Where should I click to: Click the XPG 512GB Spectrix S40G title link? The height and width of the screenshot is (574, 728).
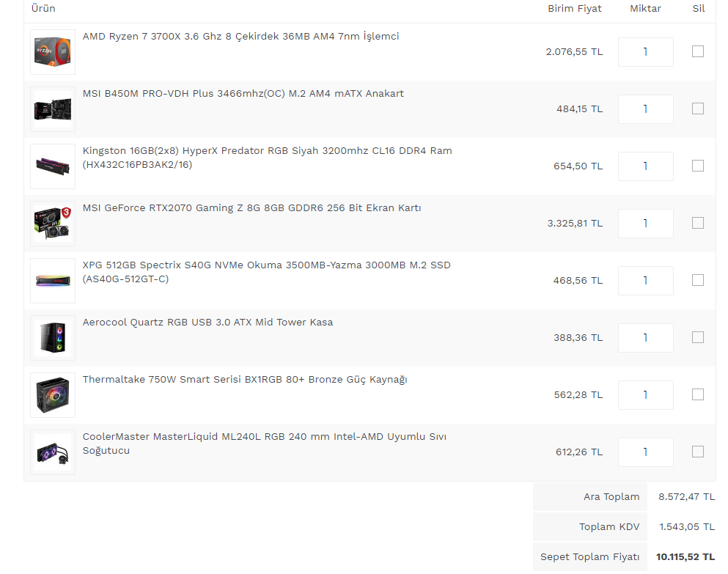pyautogui.click(x=266, y=265)
